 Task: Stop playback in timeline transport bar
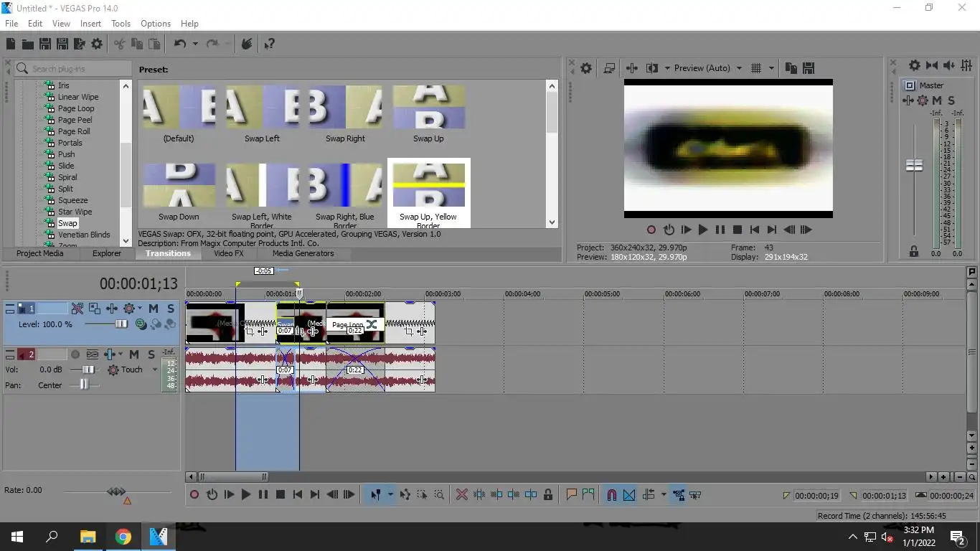(x=281, y=495)
